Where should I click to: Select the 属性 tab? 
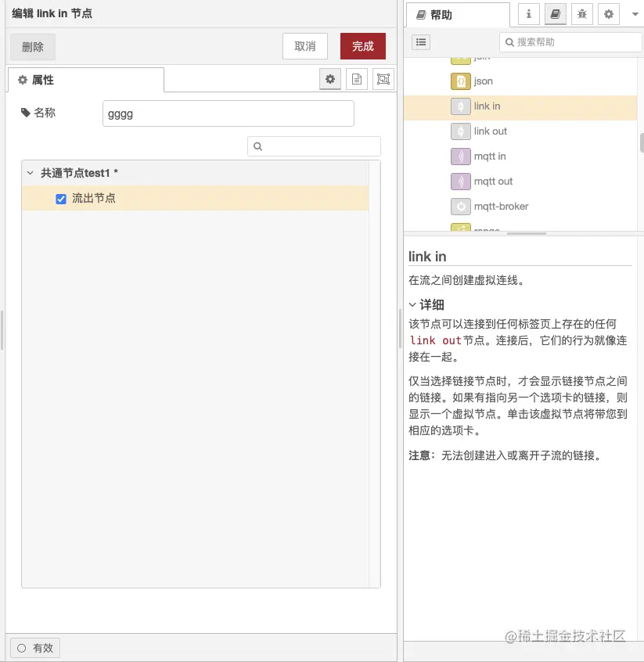86,80
